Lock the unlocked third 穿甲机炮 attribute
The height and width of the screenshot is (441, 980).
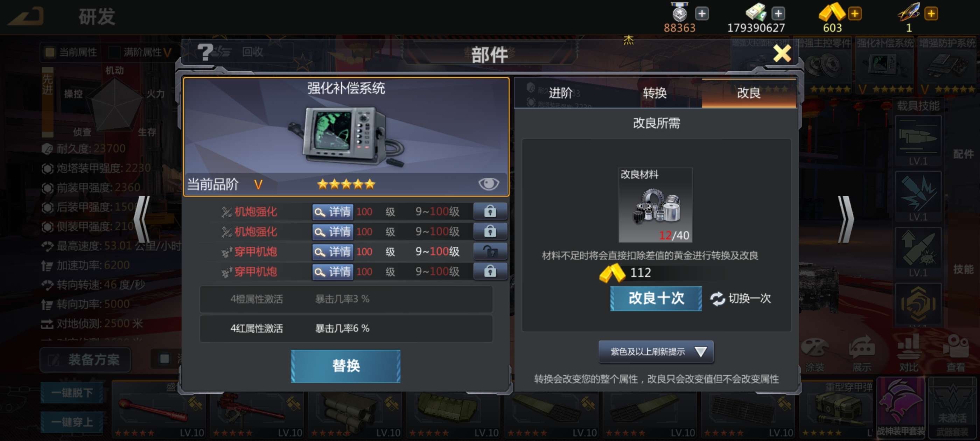coord(490,251)
